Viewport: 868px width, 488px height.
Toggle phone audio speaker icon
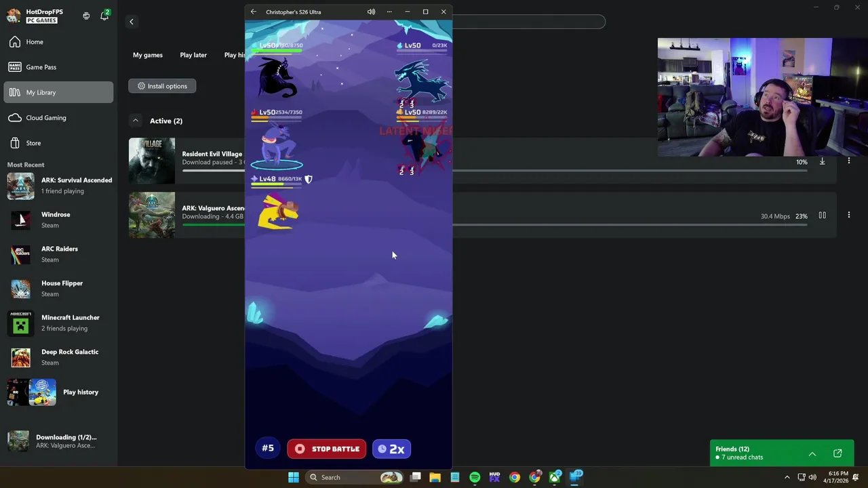(x=371, y=12)
